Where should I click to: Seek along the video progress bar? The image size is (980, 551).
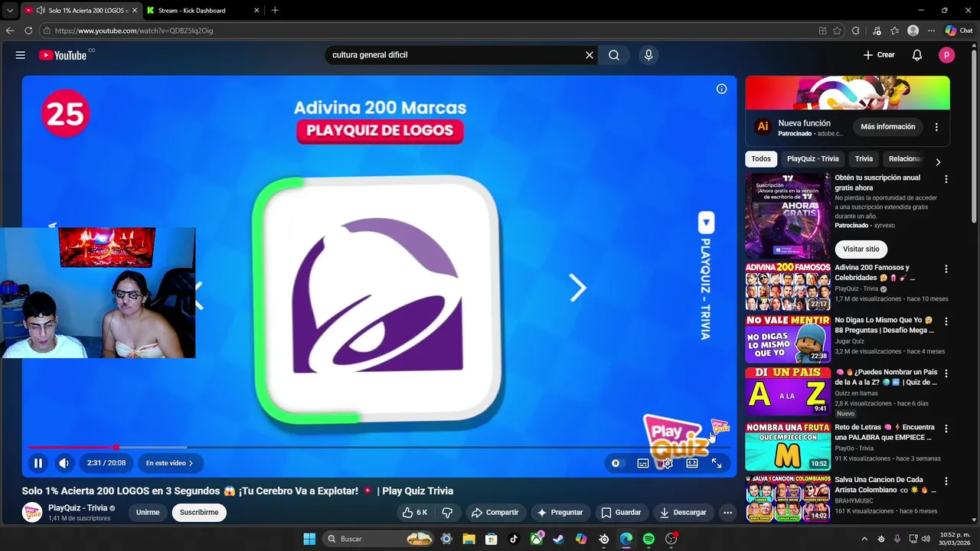pos(379,447)
